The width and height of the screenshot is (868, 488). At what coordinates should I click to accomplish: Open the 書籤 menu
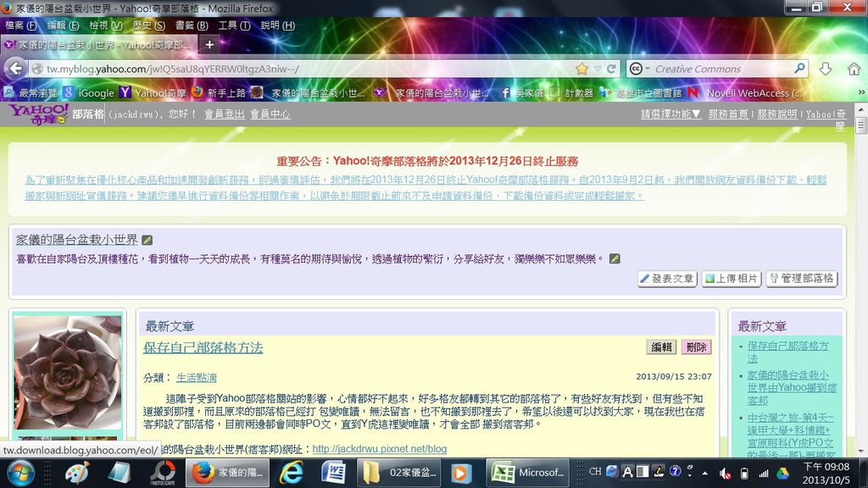(x=192, y=25)
